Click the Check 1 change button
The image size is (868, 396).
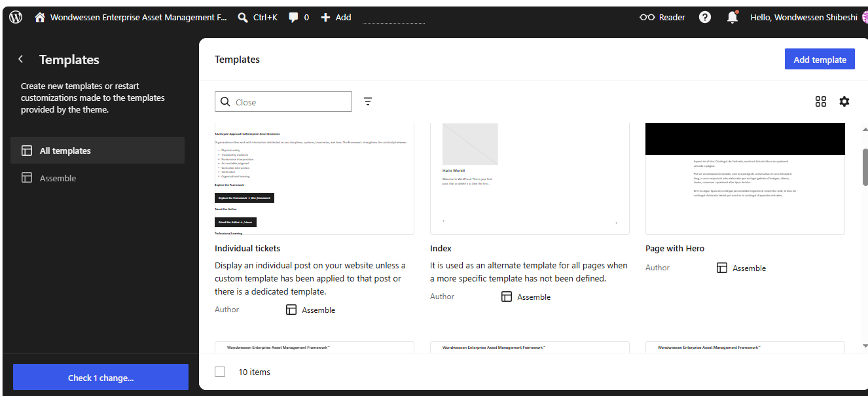click(101, 378)
